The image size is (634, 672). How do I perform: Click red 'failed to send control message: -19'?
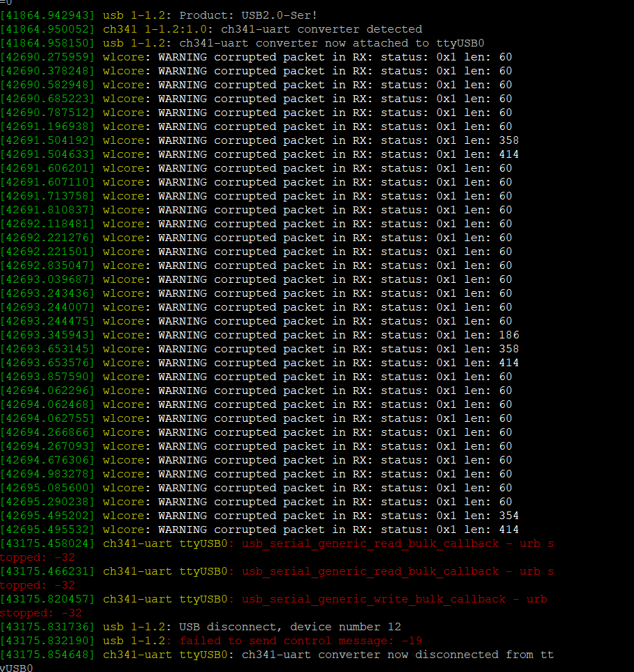301,641
